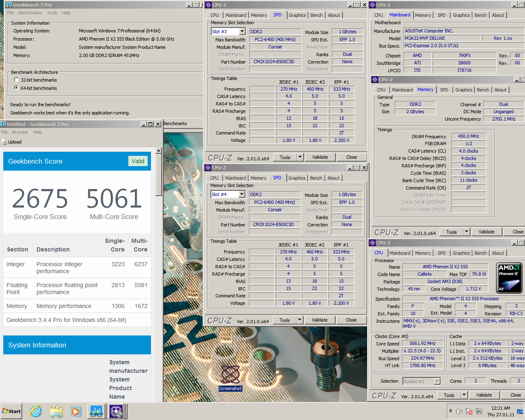
Task: Switch to Mainboard tab in Slot #3 CPU-Z window
Action: click(x=236, y=15)
